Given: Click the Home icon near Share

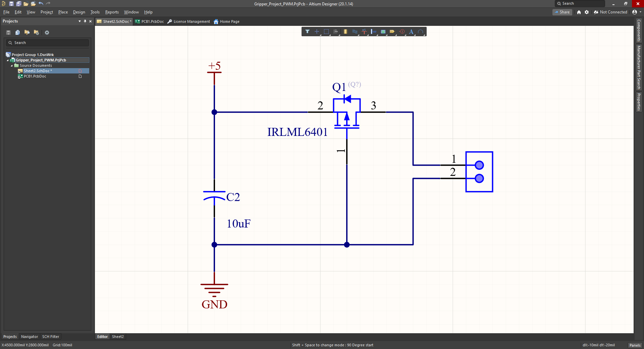Looking at the screenshot, I should pos(579,12).
